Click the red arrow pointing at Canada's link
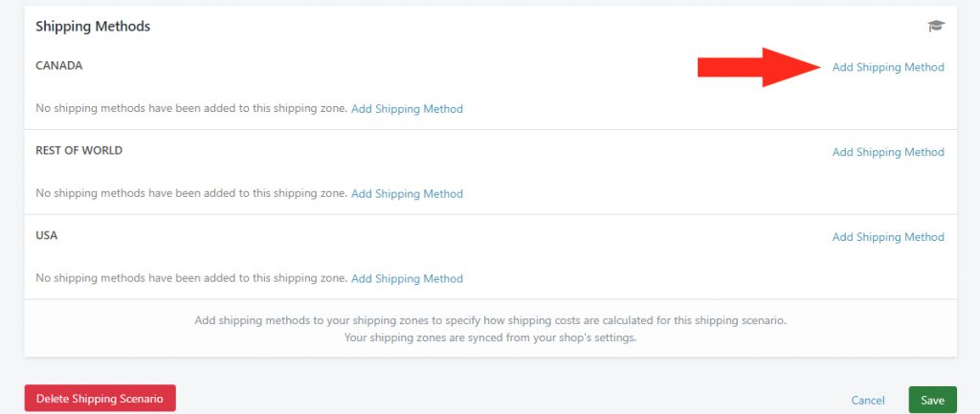This screenshot has width=980, height=414. click(759, 67)
